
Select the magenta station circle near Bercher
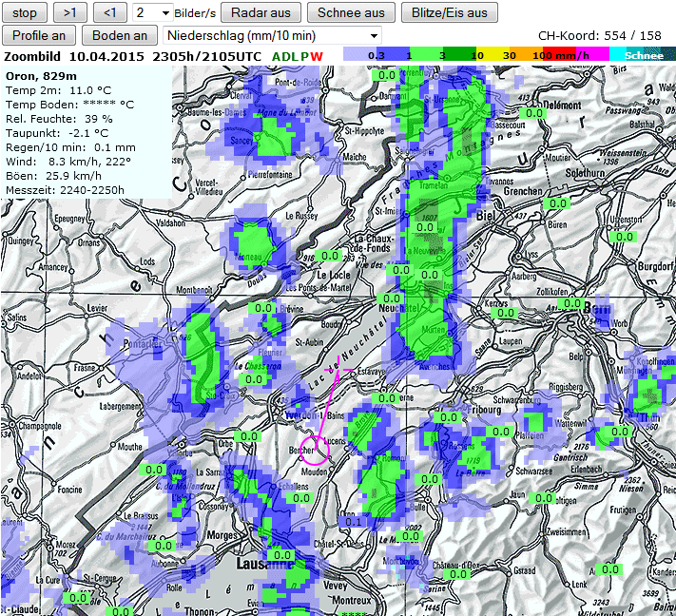click(x=315, y=450)
